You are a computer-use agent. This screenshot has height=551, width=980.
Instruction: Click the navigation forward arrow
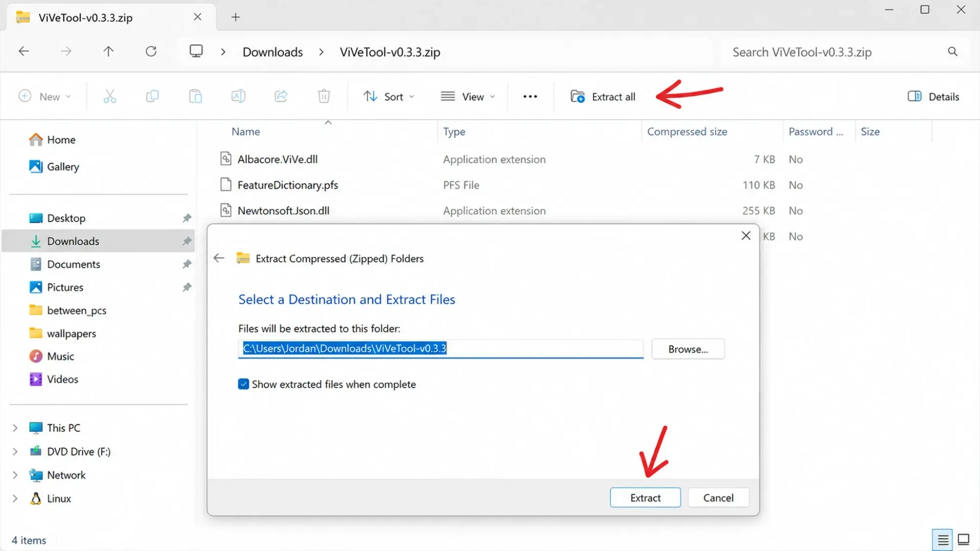pyautogui.click(x=66, y=51)
